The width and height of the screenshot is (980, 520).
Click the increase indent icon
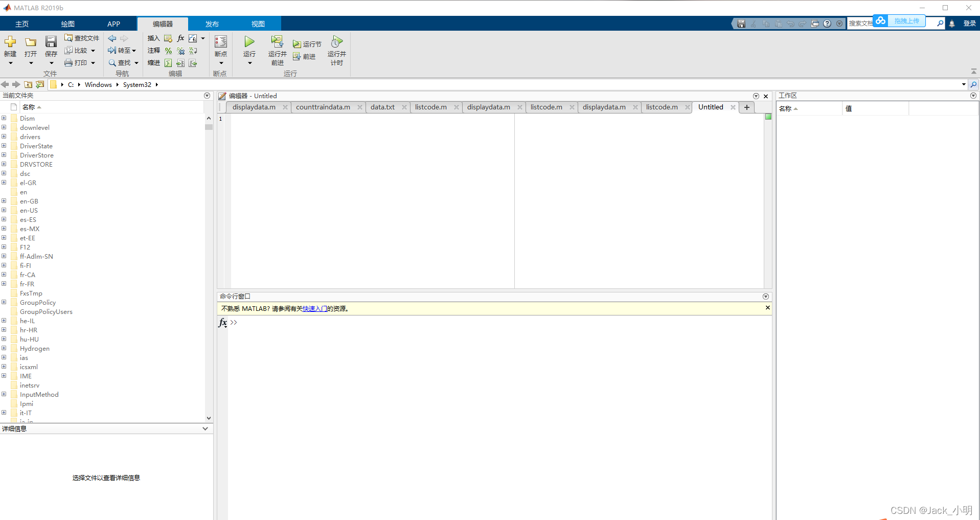click(180, 63)
